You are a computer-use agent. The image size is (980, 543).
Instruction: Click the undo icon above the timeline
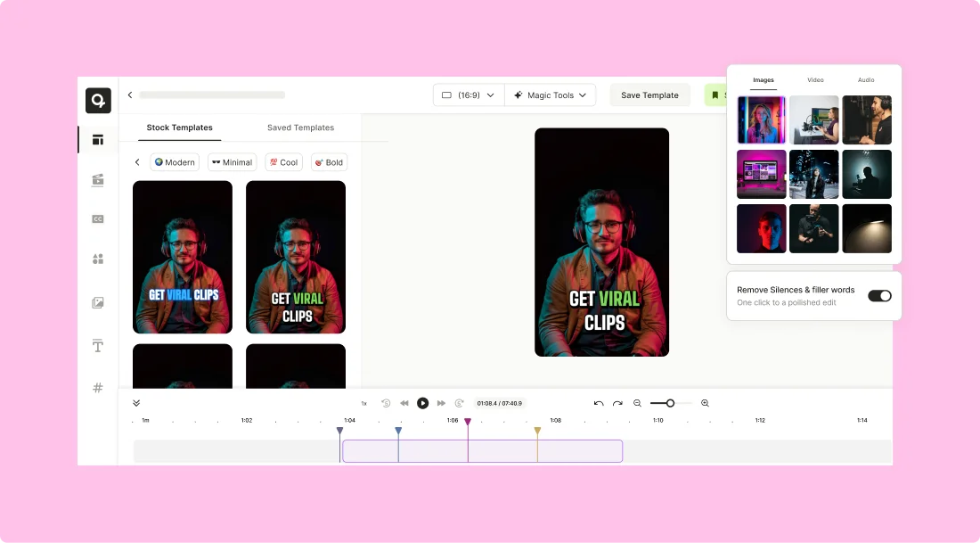click(x=598, y=403)
